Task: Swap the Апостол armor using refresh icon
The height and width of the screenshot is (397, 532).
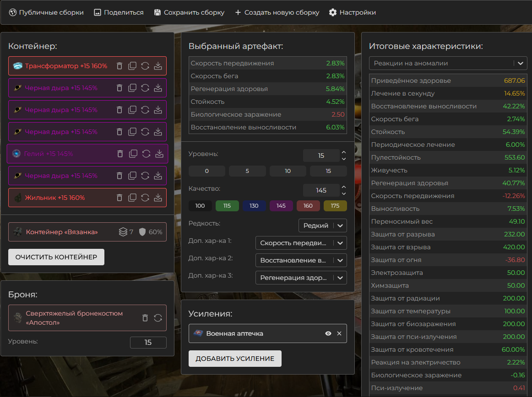Action: [158, 318]
